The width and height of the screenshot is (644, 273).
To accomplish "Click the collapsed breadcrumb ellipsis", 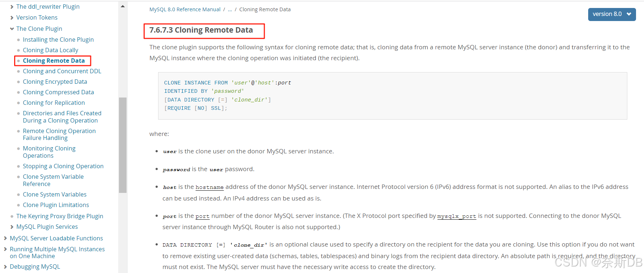I will coord(230,9).
